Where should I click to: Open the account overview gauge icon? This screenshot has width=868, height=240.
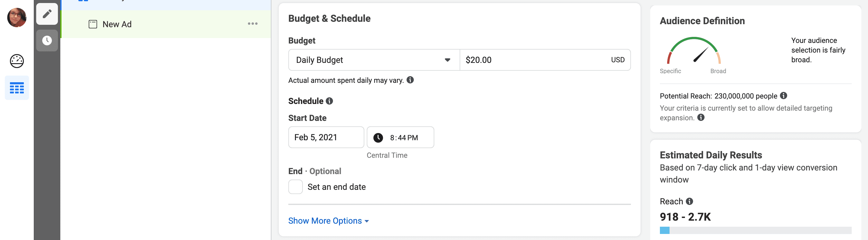17,61
